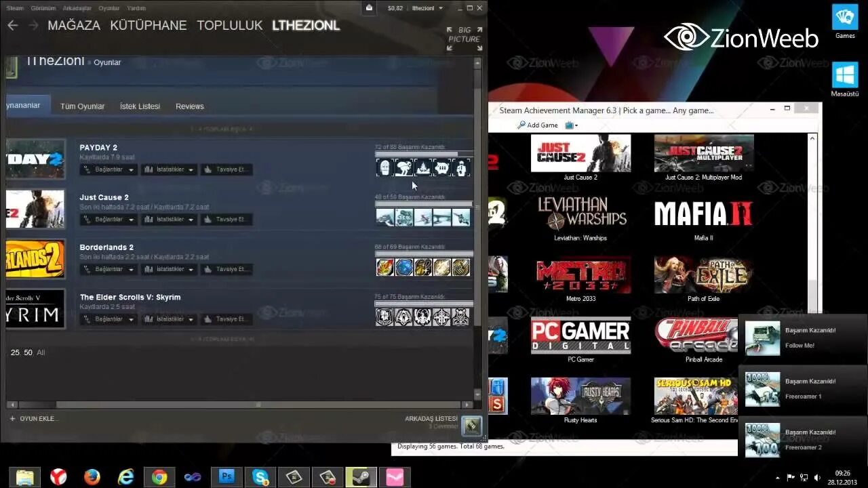Click first Skyrim achievement icon
This screenshot has height=488, width=868.
click(385, 317)
